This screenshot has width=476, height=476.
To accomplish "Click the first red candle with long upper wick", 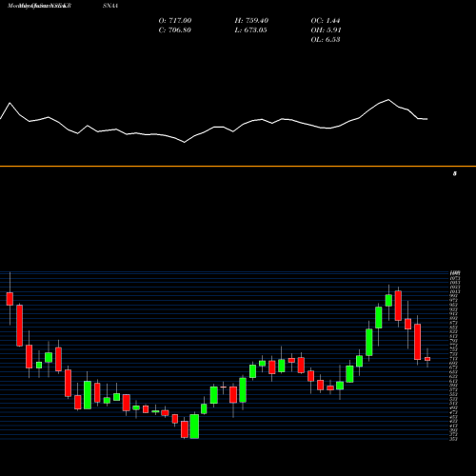I will 10,299.
